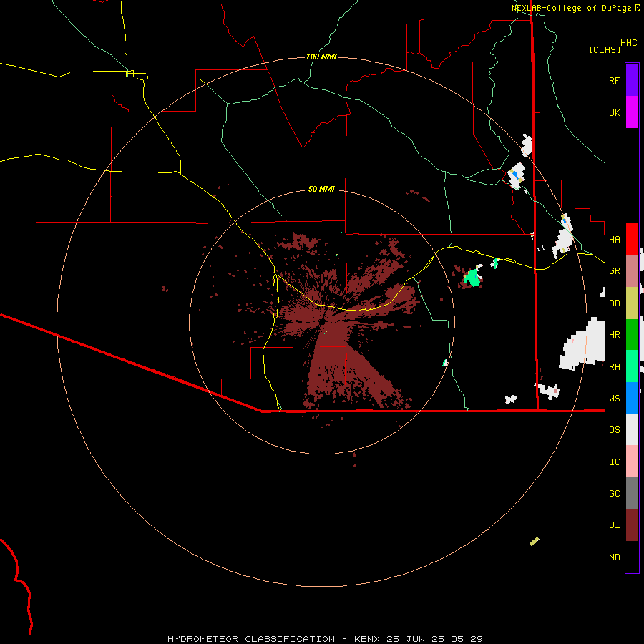644x644 pixels.
Task: Click the ND black legend swatch
Action: (x=632, y=557)
